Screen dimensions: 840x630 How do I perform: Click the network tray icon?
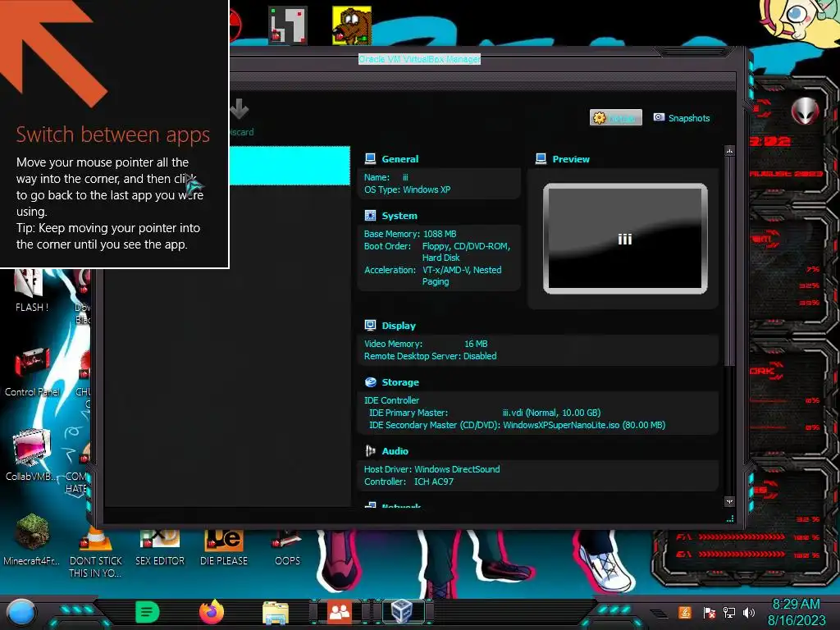tap(729, 612)
